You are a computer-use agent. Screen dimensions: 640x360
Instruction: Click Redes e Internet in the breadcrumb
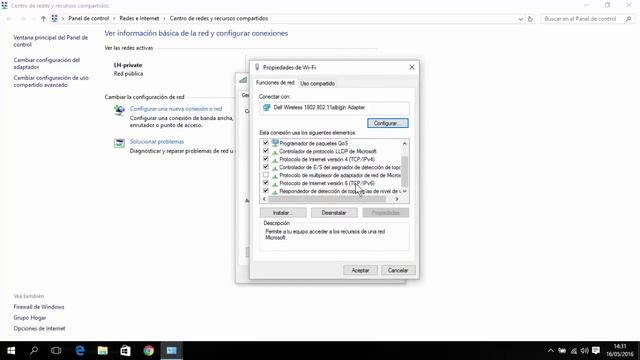pos(139,18)
